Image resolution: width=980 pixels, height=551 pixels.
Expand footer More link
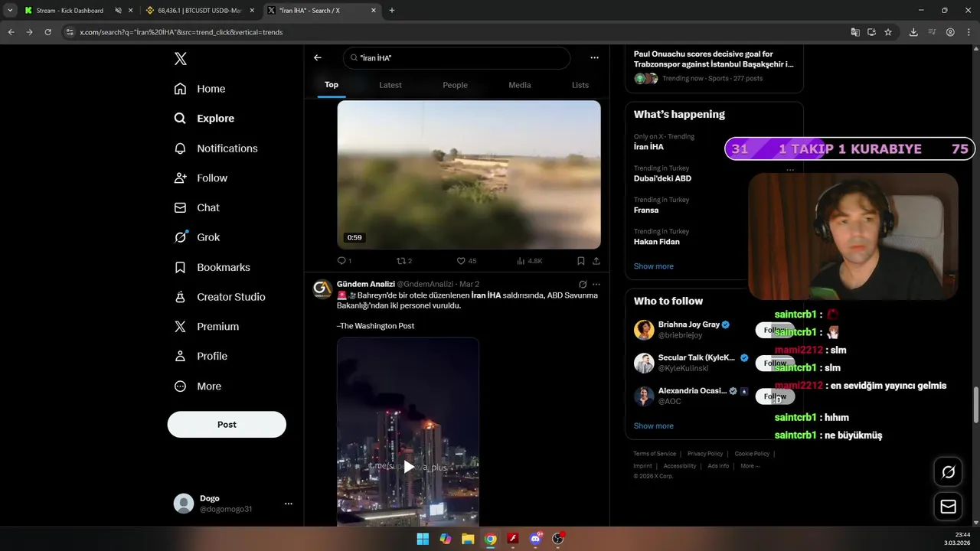(750, 466)
